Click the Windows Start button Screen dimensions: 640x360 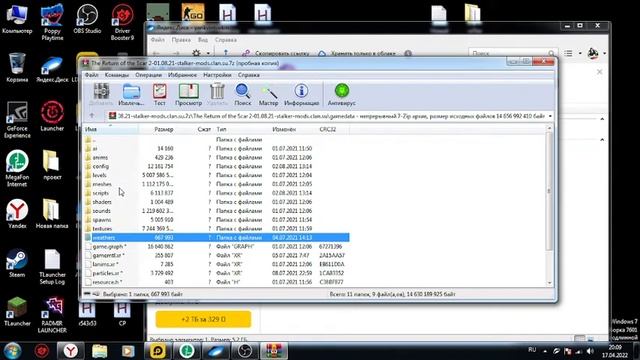pos(12,351)
